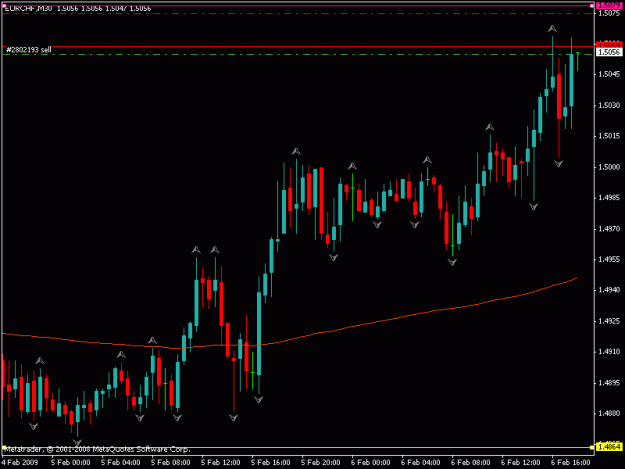625x469 pixels.
Task: Click the 5 Feb 04:00 time label
Action: pyautogui.click(x=121, y=463)
